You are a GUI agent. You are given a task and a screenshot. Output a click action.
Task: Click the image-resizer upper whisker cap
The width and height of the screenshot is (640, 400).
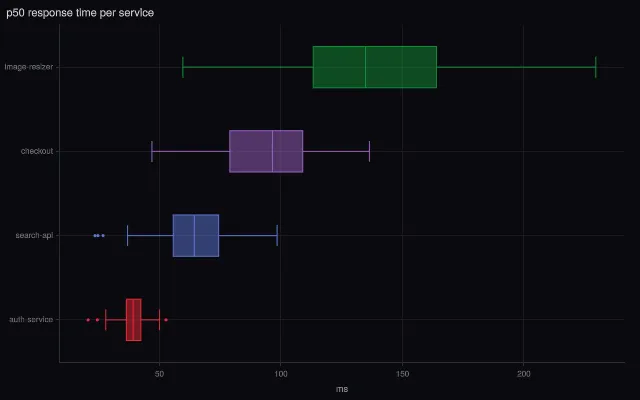point(596,67)
